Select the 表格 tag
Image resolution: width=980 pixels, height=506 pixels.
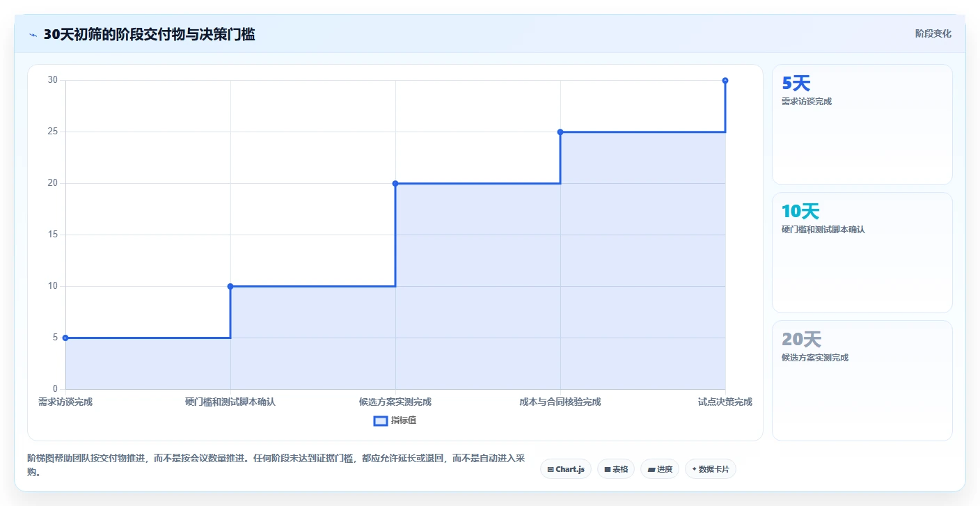616,469
